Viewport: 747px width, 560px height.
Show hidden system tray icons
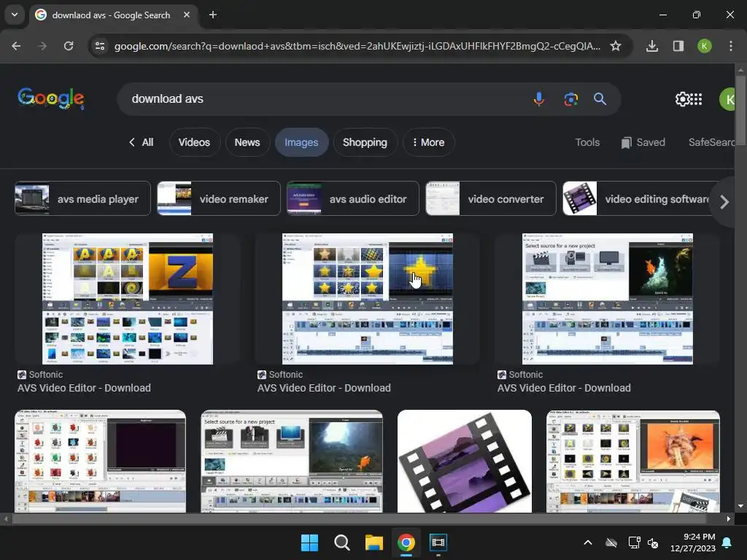click(x=588, y=542)
